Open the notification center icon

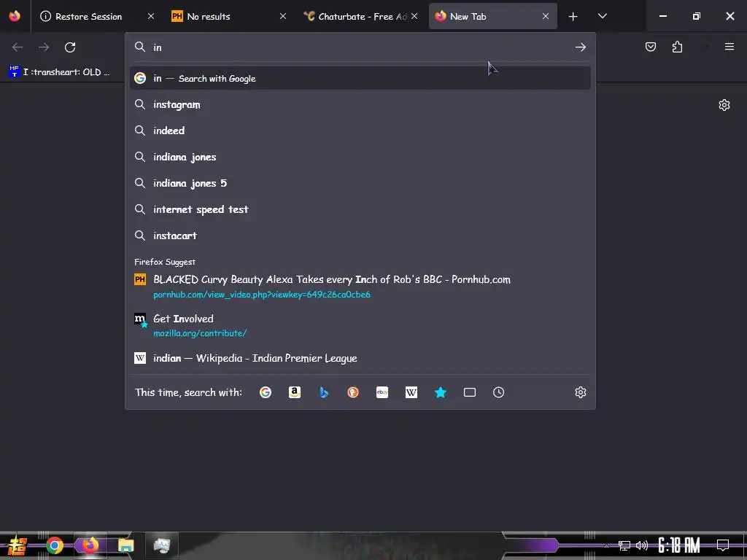pyautogui.click(x=723, y=545)
